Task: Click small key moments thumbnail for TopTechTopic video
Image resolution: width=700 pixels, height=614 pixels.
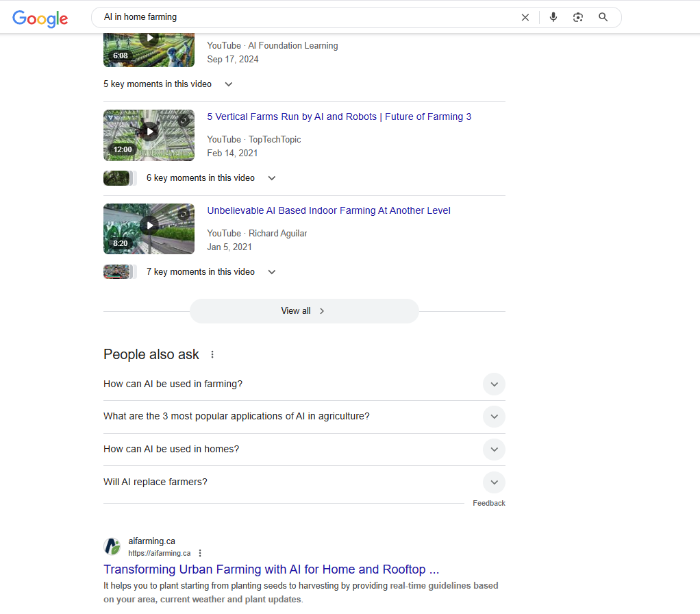Action: point(120,178)
